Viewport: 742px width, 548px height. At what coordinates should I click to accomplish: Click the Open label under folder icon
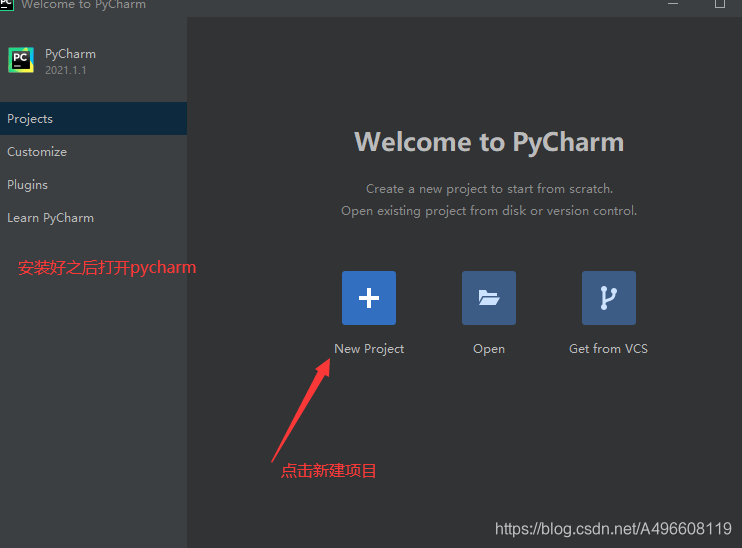[x=489, y=349]
